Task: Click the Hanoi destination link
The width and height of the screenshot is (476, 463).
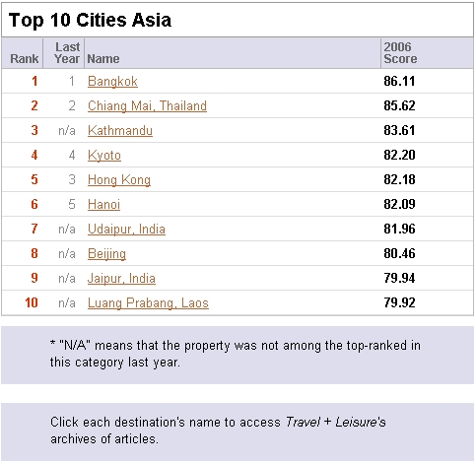Action: [x=103, y=205]
